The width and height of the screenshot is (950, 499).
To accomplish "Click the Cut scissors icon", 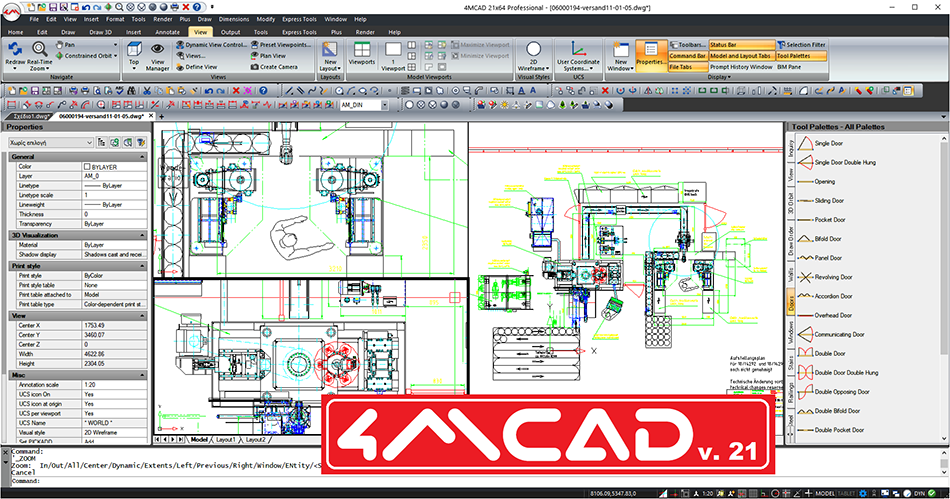I will 147,91.
